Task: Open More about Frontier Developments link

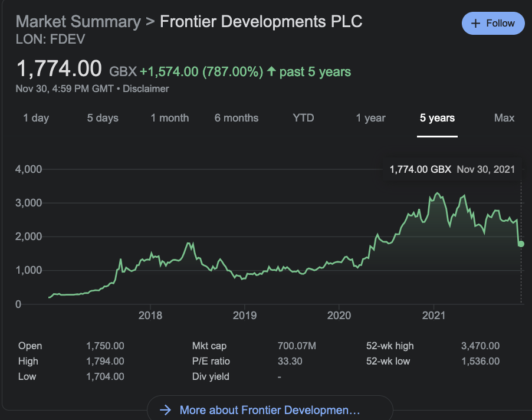Action: (x=270, y=410)
